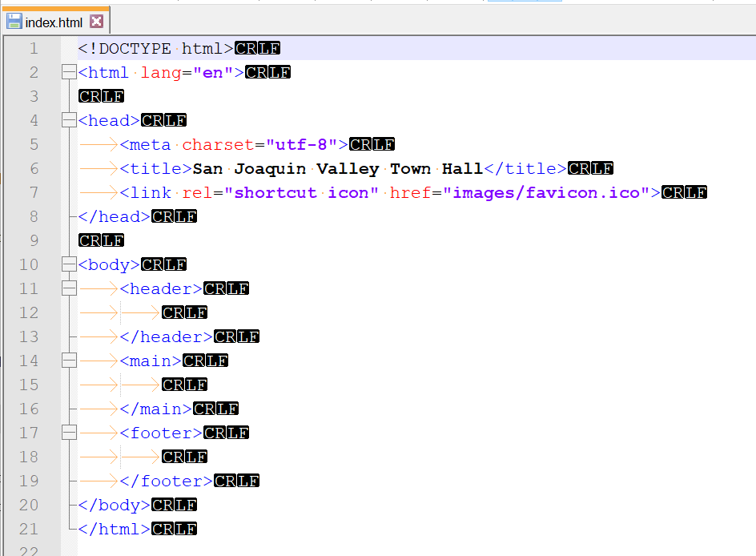Click line number 6 to select the title line
The height and width of the screenshot is (556, 756).
click(x=33, y=168)
